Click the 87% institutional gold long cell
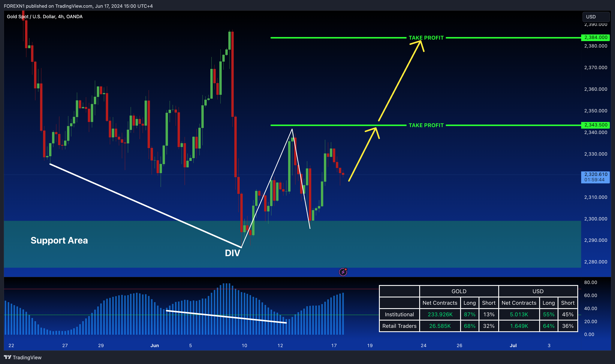Image resolution: width=615 pixels, height=364 pixels. [470, 314]
